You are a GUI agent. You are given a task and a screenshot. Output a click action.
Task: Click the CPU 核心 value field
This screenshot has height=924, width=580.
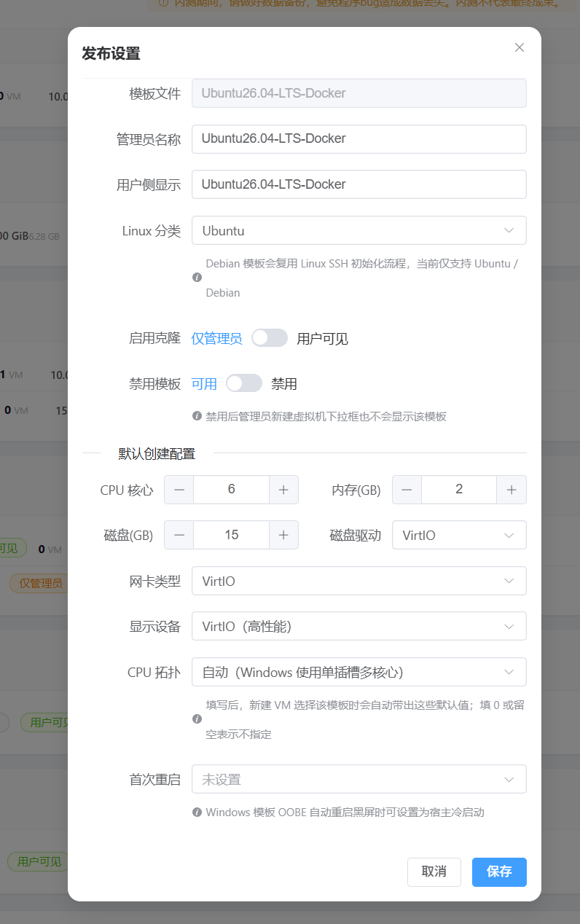pyautogui.click(x=232, y=490)
